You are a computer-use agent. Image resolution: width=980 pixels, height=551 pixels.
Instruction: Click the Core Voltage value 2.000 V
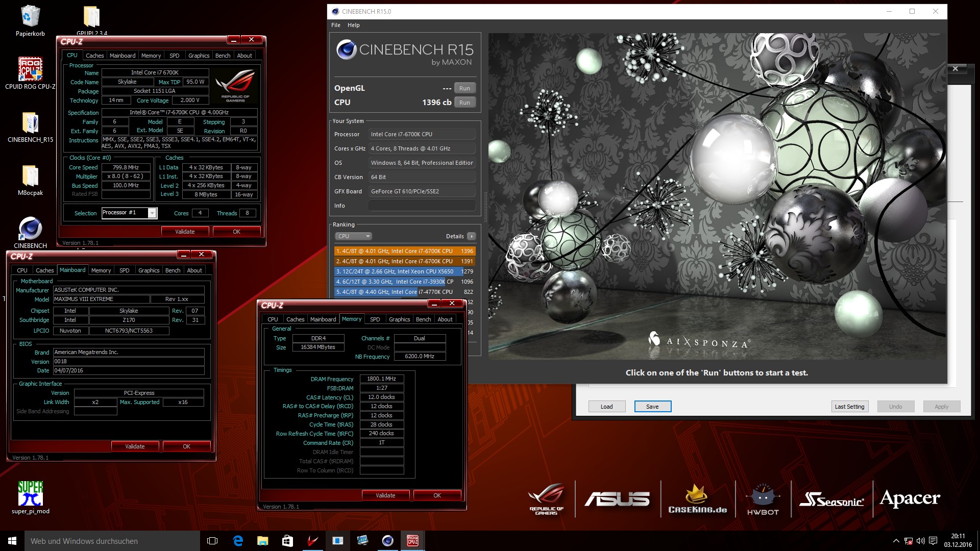coord(190,101)
